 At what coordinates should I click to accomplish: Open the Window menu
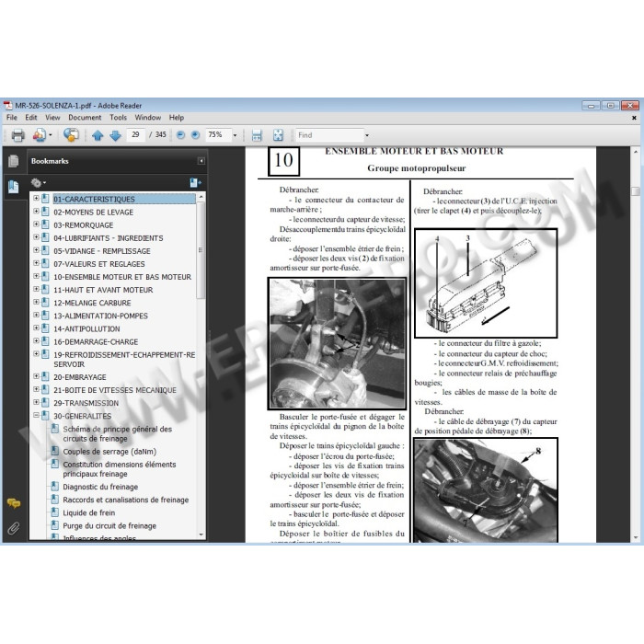click(148, 118)
